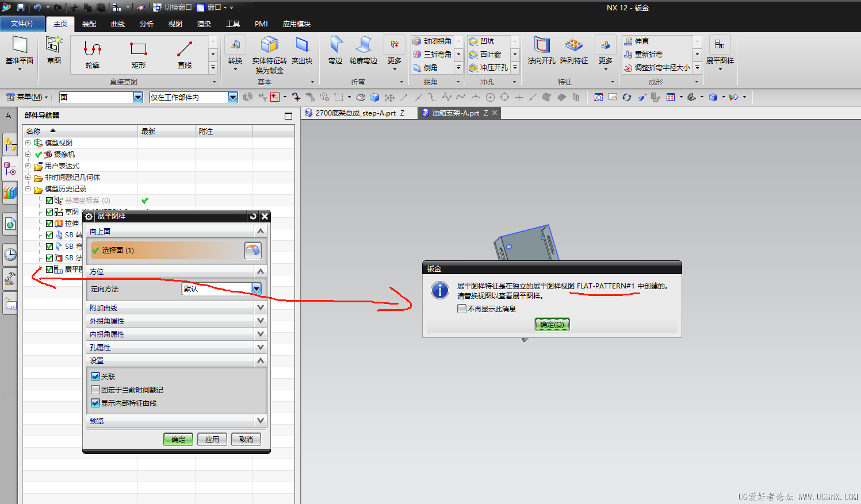The image size is (861, 504).
Task: Click 调整折弯半径大小 tool
Action: (657, 67)
